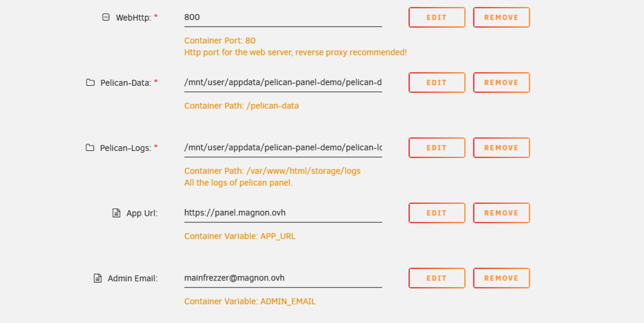Click the document icon beside Admin Email
The width and height of the screenshot is (644, 323).
click(x=97, y=279)
